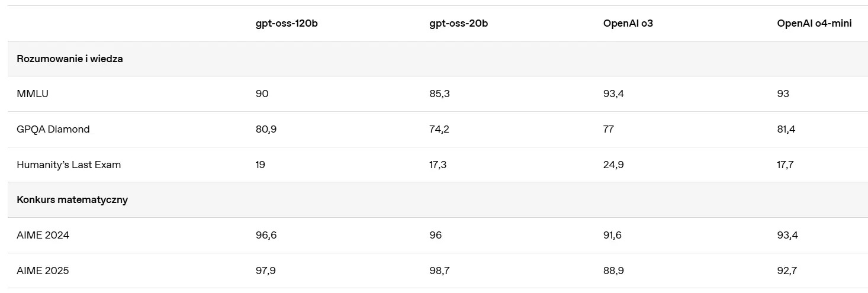Image resolution: width=868 pixels, height=293 pixels.
Task: Click the AIME 2024 row label
Action: 43,235
